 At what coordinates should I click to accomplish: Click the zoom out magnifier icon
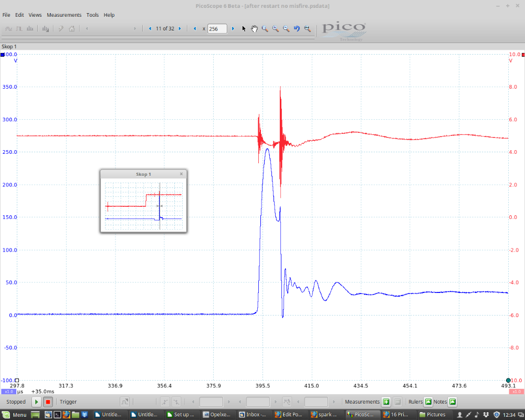[x=286, y=29]
